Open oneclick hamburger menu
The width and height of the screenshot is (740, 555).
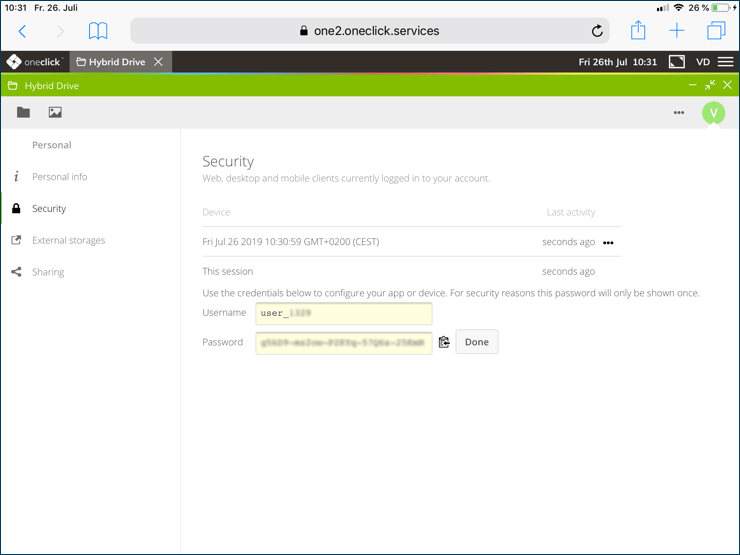coord(725,62)
